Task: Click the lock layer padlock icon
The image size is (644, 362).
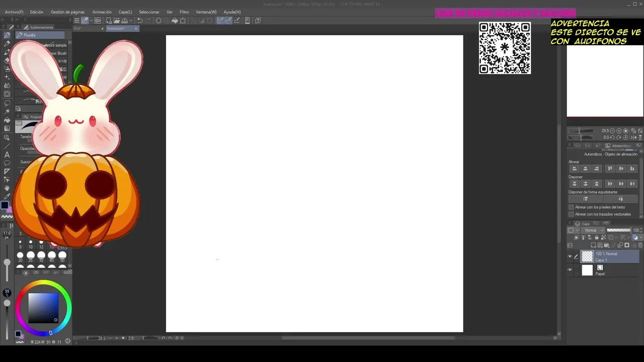Action: 597,237
